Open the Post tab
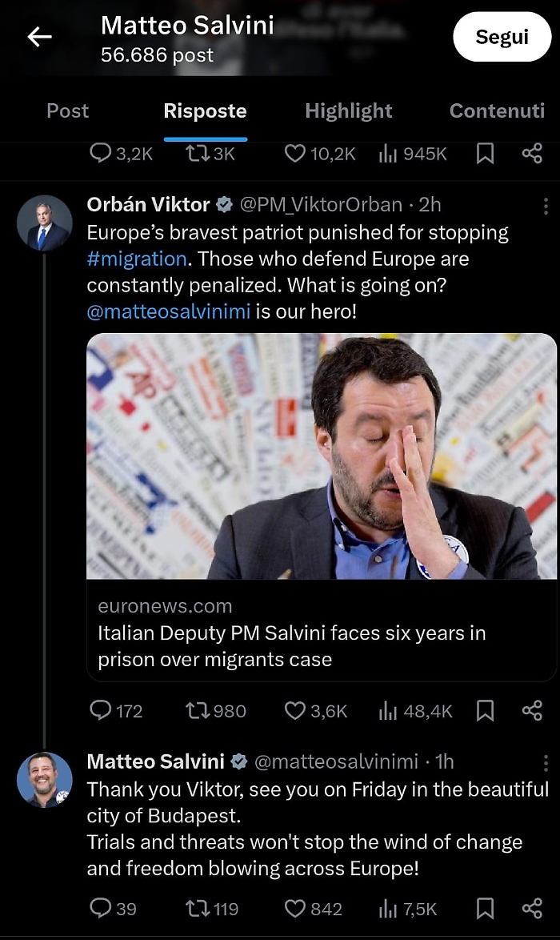The width and height of the screenshot is (560, 940). coord(67,111)
